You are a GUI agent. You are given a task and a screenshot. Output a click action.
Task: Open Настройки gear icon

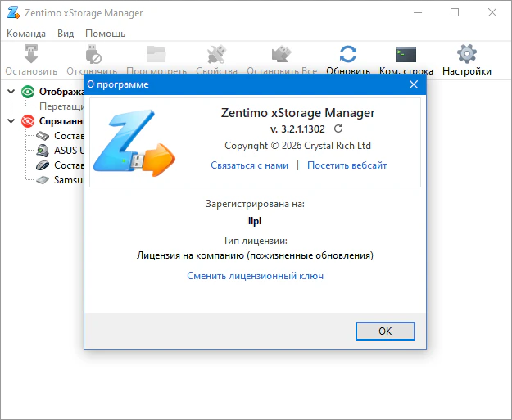[466, 55]
